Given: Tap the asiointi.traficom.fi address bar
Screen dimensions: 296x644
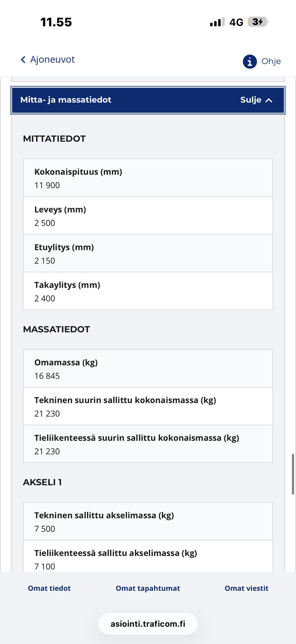Looking at the screenshot, I should pos(148,624).
